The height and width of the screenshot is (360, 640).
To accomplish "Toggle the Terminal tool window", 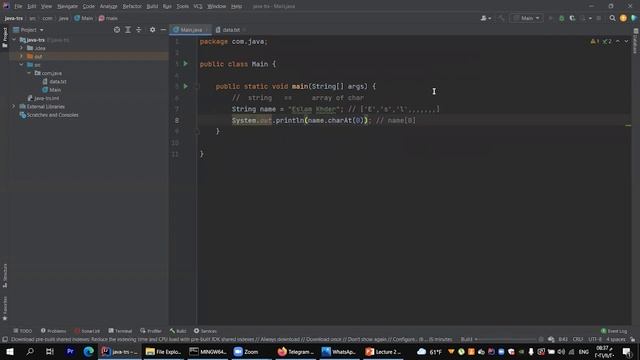I will point(120,331).
